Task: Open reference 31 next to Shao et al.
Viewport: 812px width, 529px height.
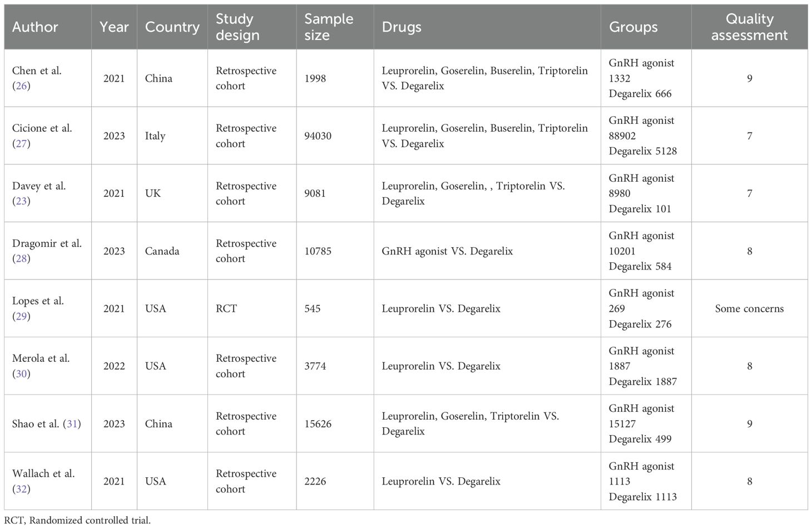Action: [x=72, y=424]
